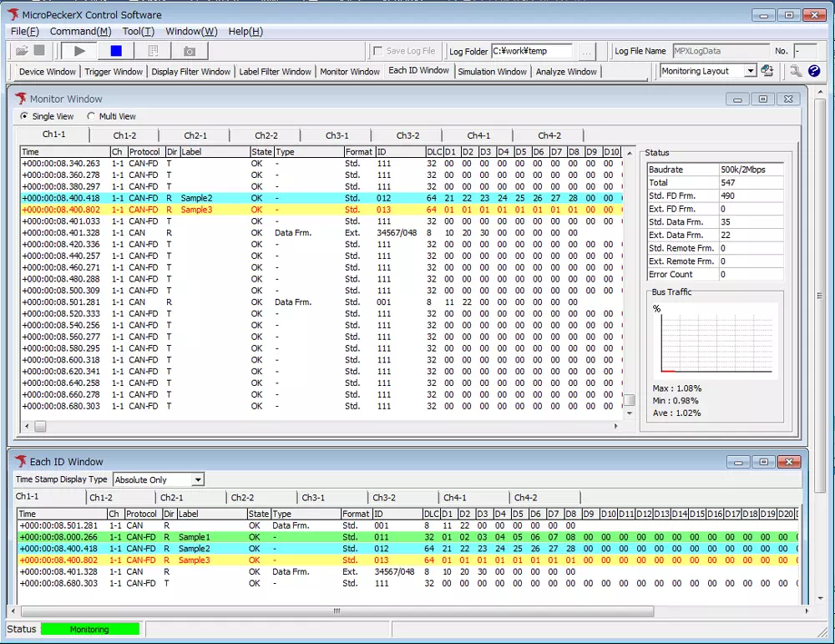The image size is (835, 644).
Task: Enable the Save Log File checkbox
Action: (x=378, y=51)
